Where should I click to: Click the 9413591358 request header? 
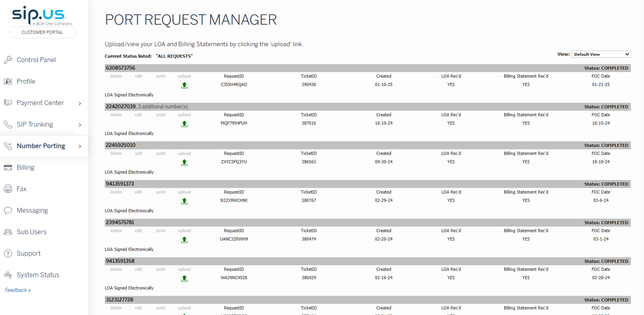point(368,261)
